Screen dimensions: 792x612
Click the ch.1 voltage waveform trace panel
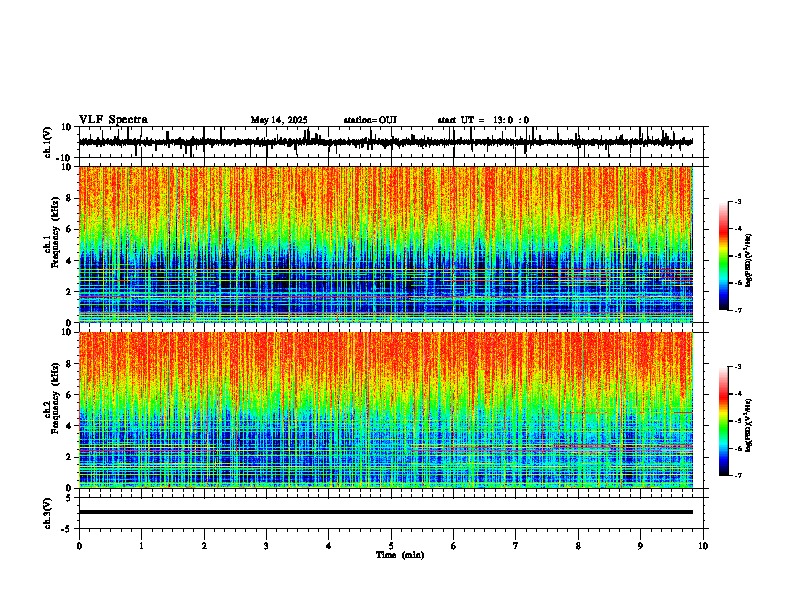coord(391,142)
